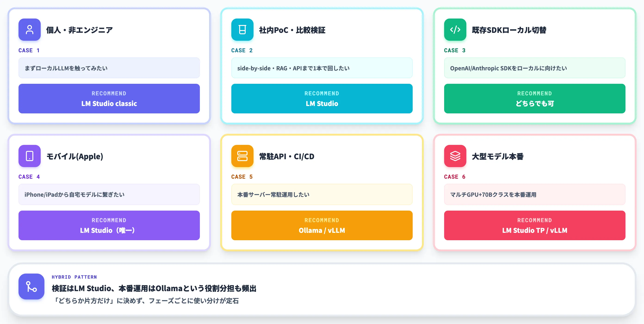
Task: Click the CASE 3 label
Action: pos(455,50)
